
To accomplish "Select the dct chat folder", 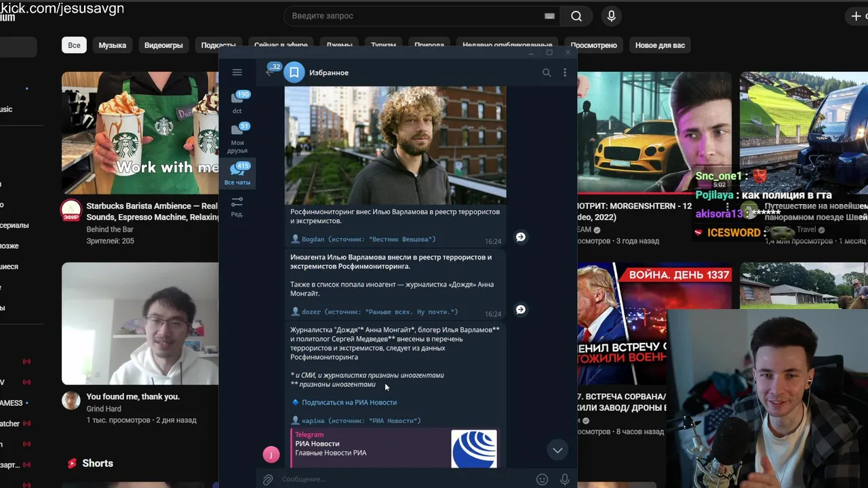I will (237, 102).
